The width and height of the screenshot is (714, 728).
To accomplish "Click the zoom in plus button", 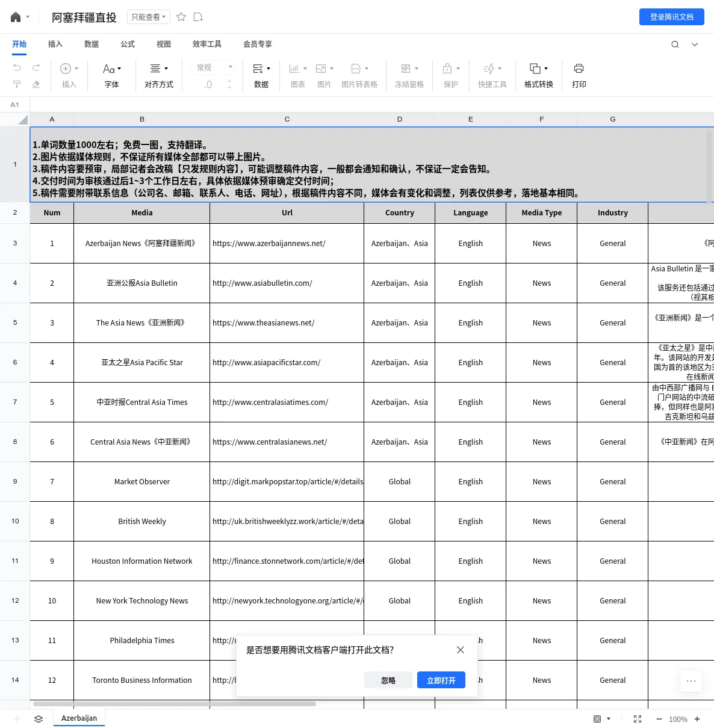I will click(697, 719).
